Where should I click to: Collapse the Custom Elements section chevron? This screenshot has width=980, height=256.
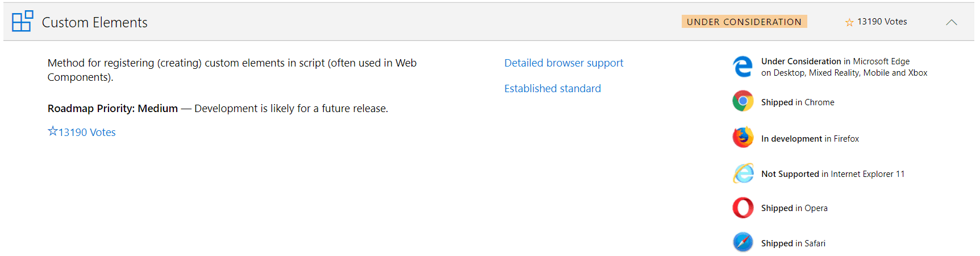(952, 22)
